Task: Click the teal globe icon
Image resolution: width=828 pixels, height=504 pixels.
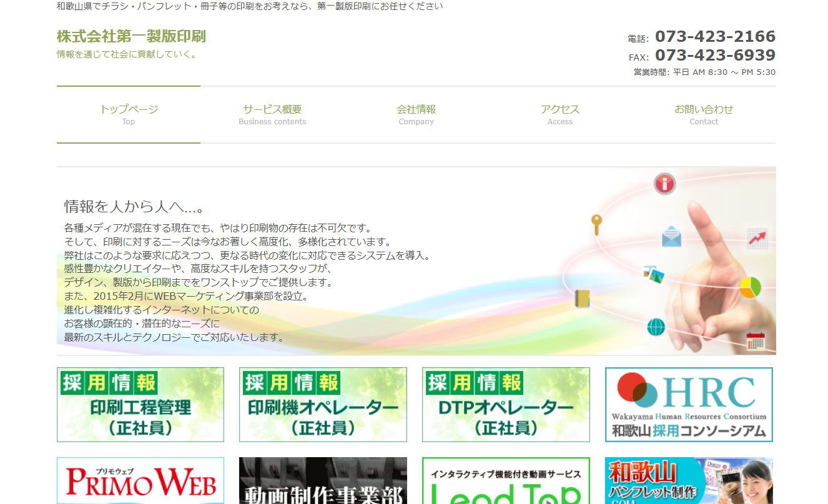Action: (656, 327)
